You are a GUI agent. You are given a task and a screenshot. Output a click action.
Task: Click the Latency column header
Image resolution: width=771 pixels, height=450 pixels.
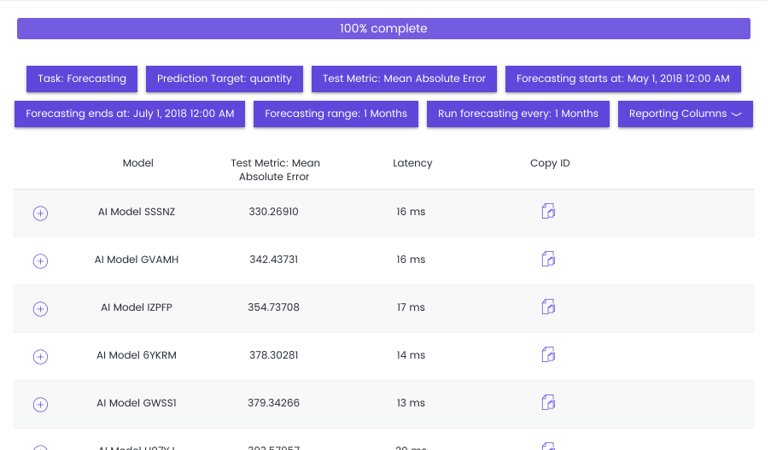[413, 163]
